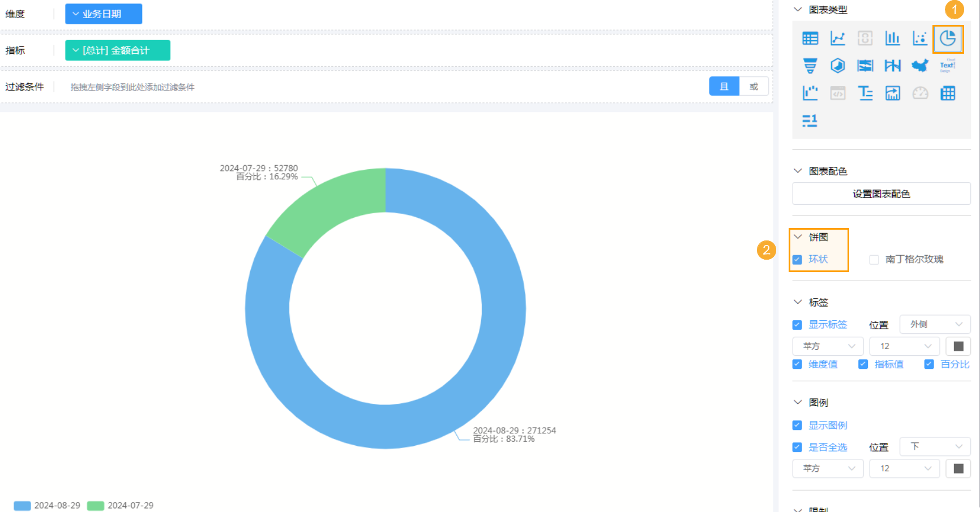
Task: Toggle the 显示标签 checkbox
Action: (x=797, y=325)
